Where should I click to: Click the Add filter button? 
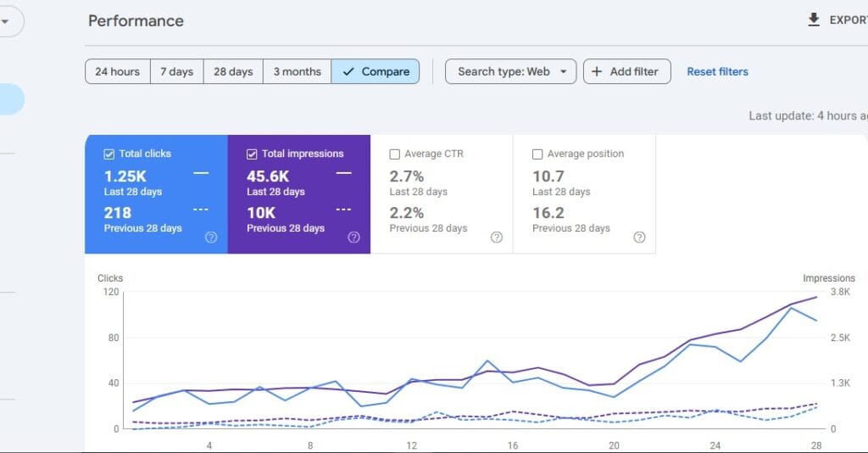pyautogui.click(x=627, y=72)
